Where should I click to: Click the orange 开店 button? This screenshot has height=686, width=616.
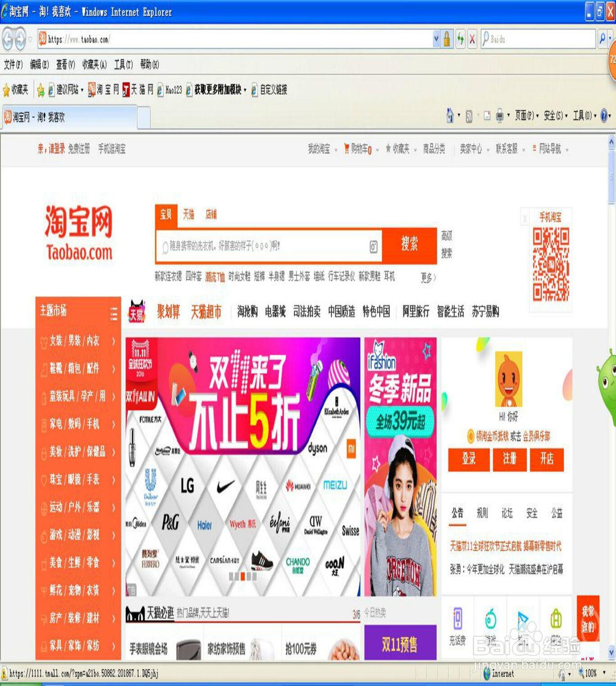(546, 459)
